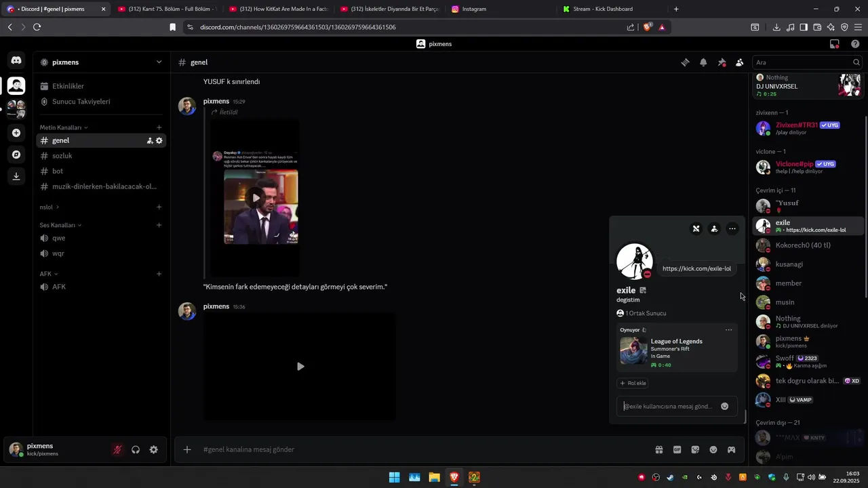Viewport: 868px width, 488px height.
Task: Add channel to AFK category
Action: (x=159, y=274)
